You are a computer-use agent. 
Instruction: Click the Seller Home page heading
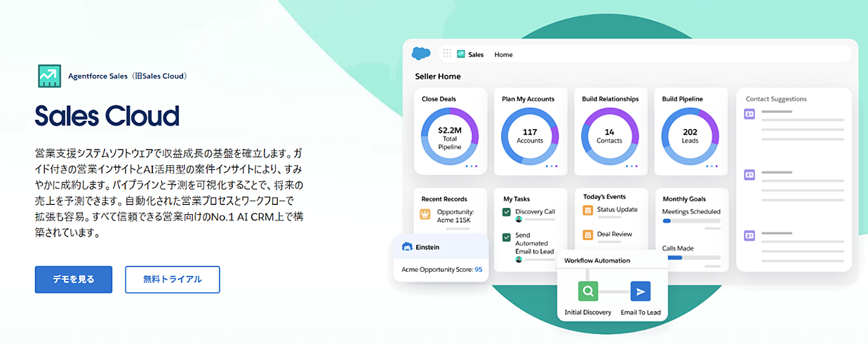click(438, 76)
